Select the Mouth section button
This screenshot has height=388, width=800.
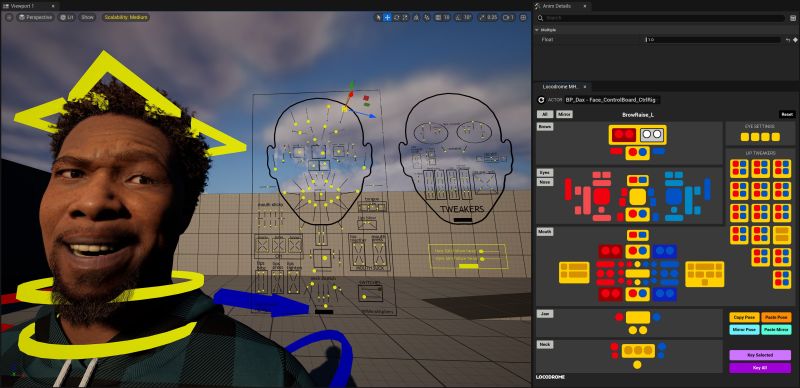click(545, 232)
